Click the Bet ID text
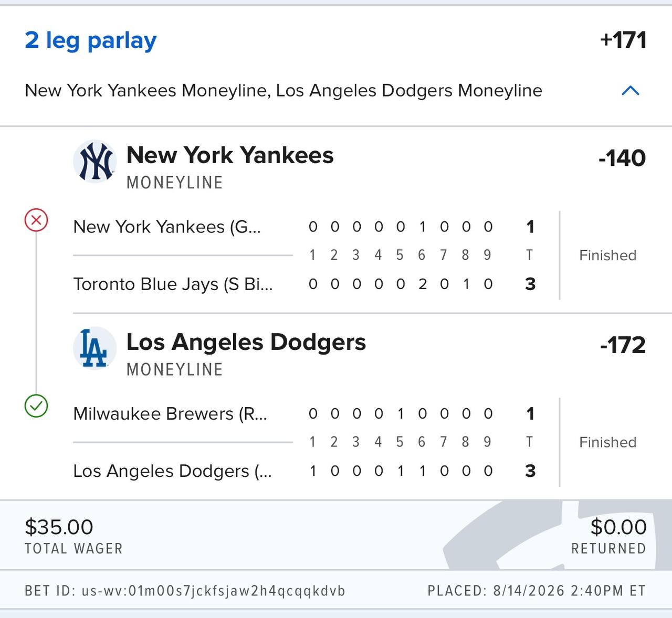672x618 pixels. pyautogui.click(x=185, y=591)
